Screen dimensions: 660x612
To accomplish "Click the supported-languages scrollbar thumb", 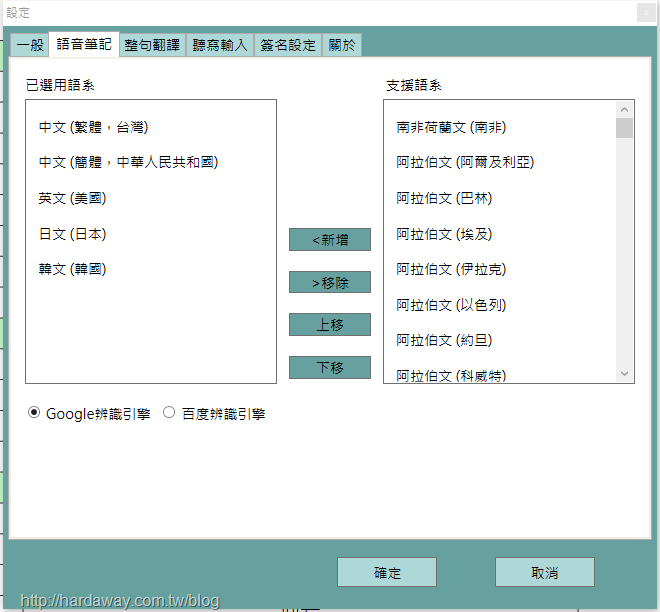I will [624, 128].
